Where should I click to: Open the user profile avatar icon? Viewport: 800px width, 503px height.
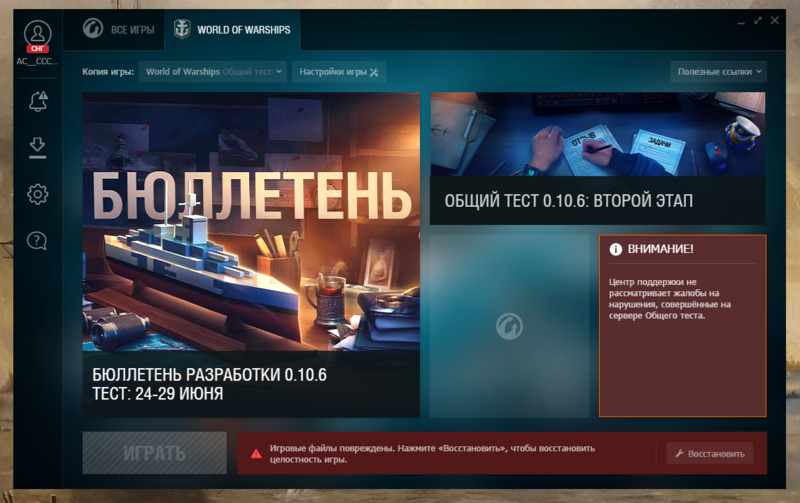pyautogui.click(x=37, y=33)
